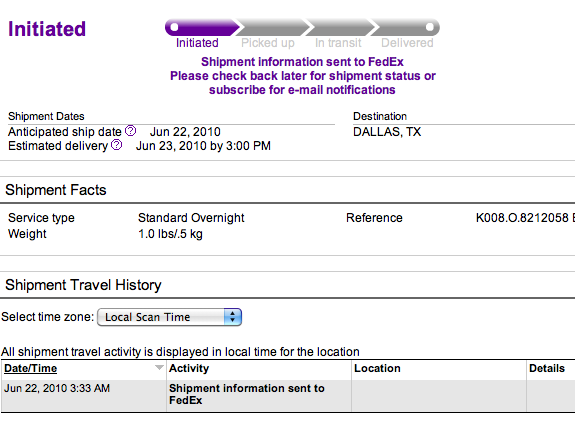Image resolution: width=575 pixels, height=421 pixels.
Task: Click the white dot on Delivered end
Action: point(430,27)
